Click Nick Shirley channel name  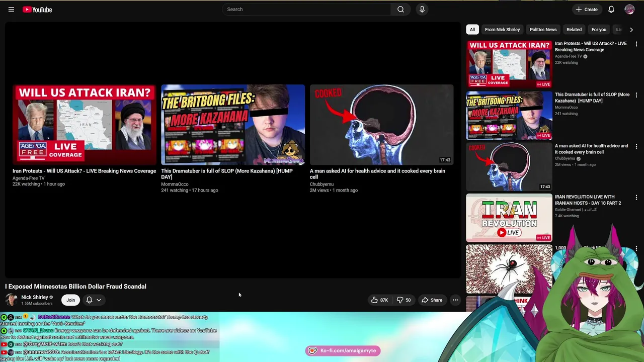pyautogui.click(x=35, y=297)
